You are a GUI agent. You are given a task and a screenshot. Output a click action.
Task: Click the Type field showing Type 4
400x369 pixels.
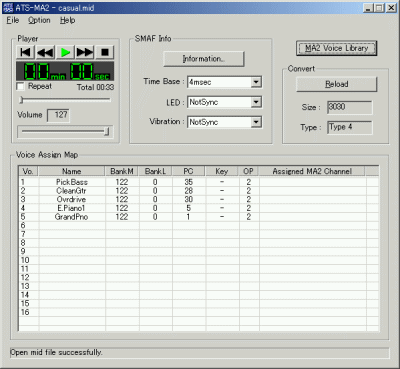[350, 127]
